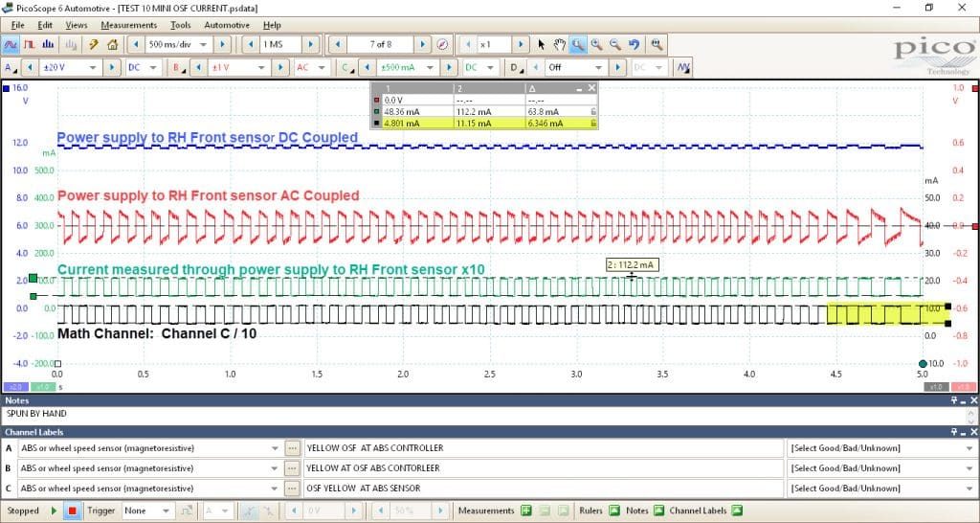Click the Notes text field 'SPUN BY HAND'

pos(484,414)
